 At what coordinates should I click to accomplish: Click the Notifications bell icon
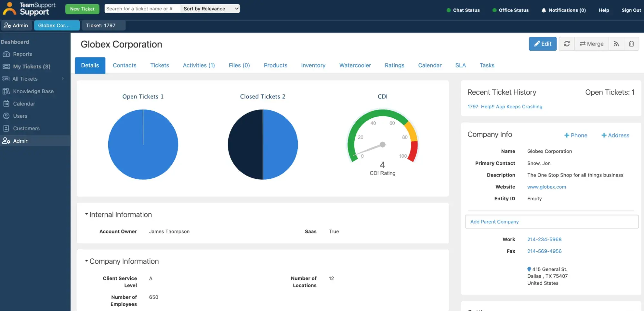(543, 10)
